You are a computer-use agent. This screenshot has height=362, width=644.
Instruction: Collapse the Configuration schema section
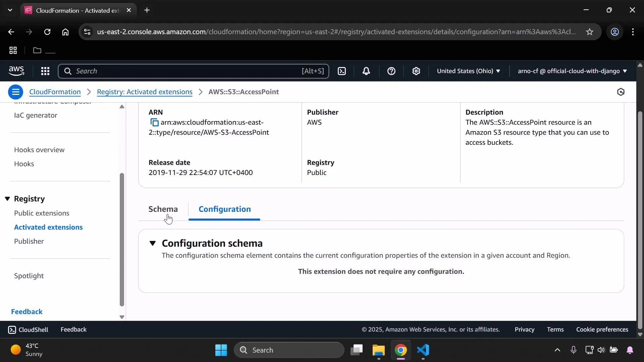point(153,243)
